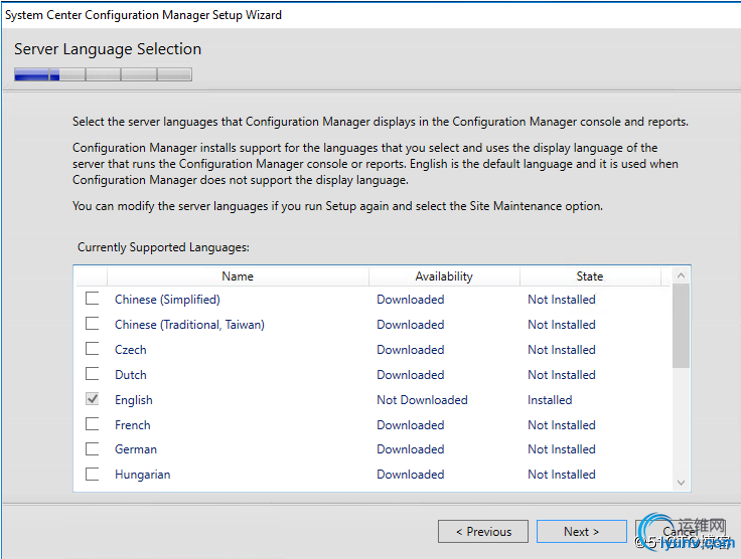Select the French language checkbox
The width and height of the screenshot is (741, 559).
pos(92,424)
